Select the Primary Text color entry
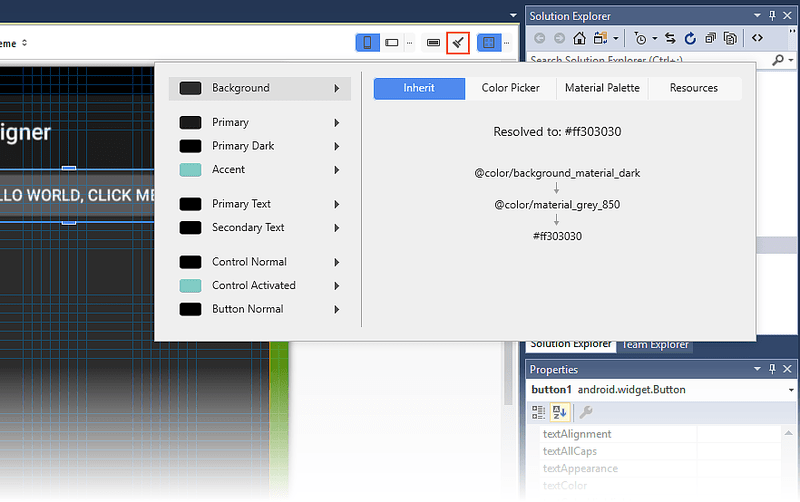The image size is (800, 502). (x=260, y=204)
